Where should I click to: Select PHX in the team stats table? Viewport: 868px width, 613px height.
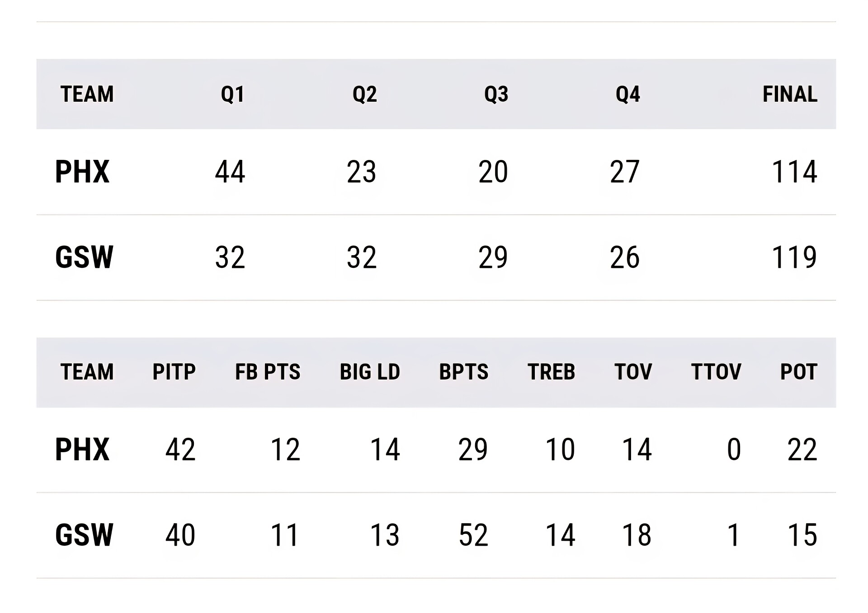click(82, 450)
